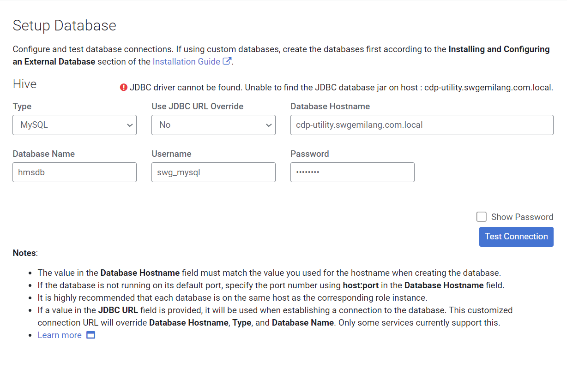Click the red JDBC error alert icon

pos(123,87)
